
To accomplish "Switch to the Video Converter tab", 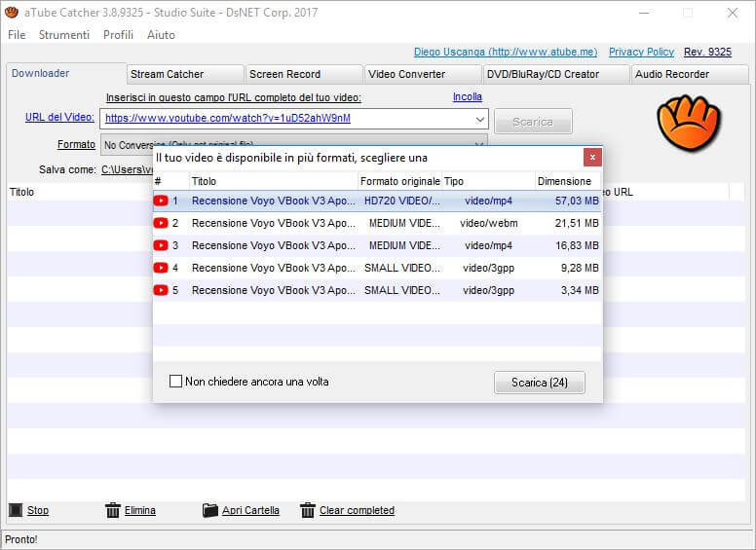I will (424, 74).
